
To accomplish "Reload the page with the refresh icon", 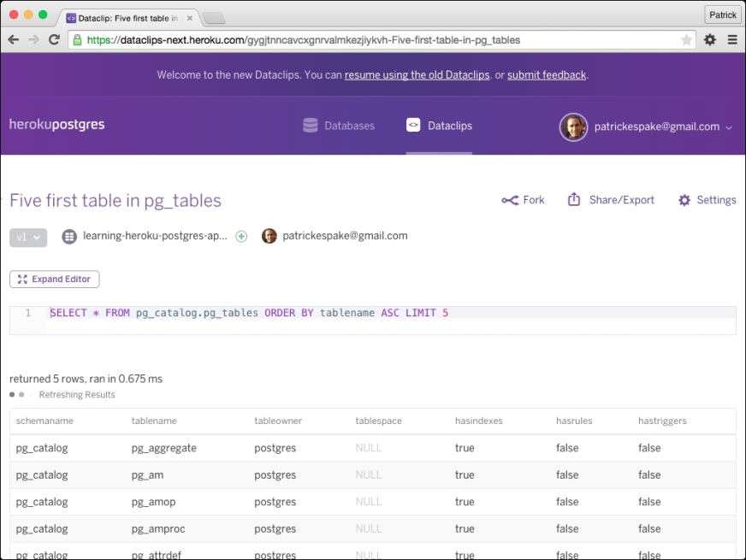I will pyautogui.click(x=54, y=40).
